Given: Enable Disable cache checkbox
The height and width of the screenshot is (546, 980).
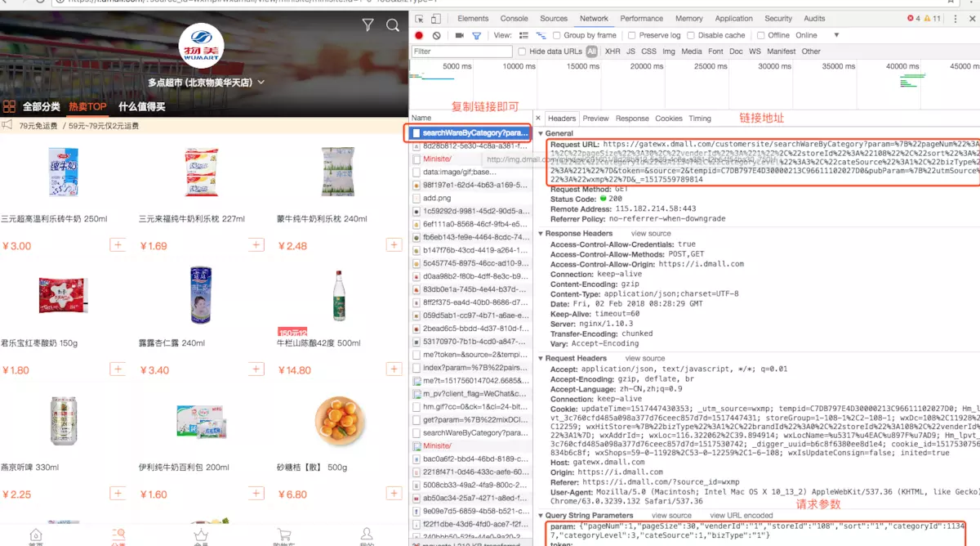Looking at the screenshot, I should [691, 35].
